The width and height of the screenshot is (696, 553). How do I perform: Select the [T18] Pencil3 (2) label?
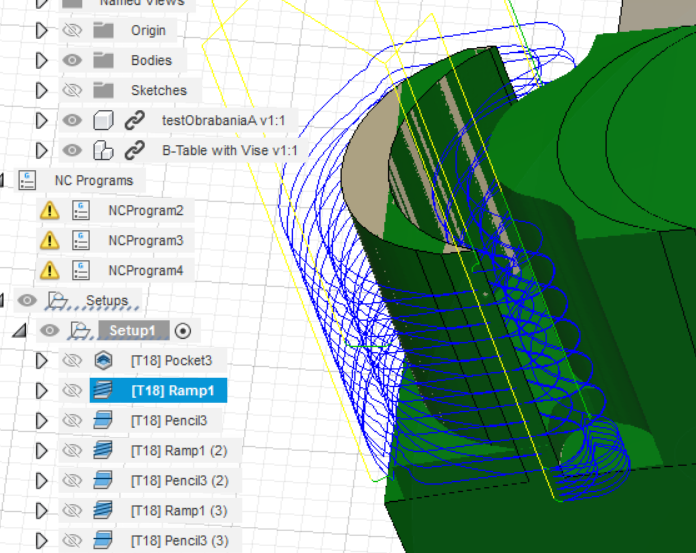(x=179, y=481)
